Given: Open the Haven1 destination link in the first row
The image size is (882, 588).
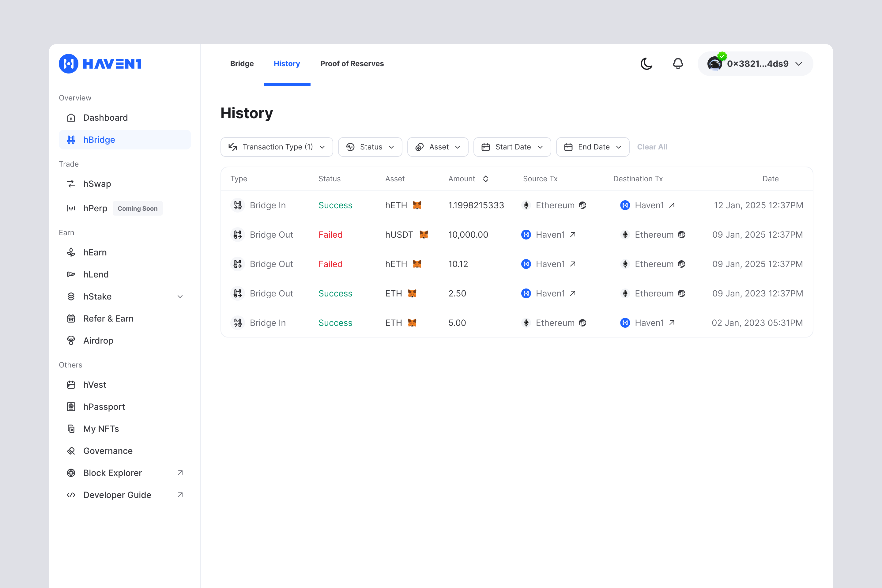Looking at the screenshot, I should click(672, 205).
